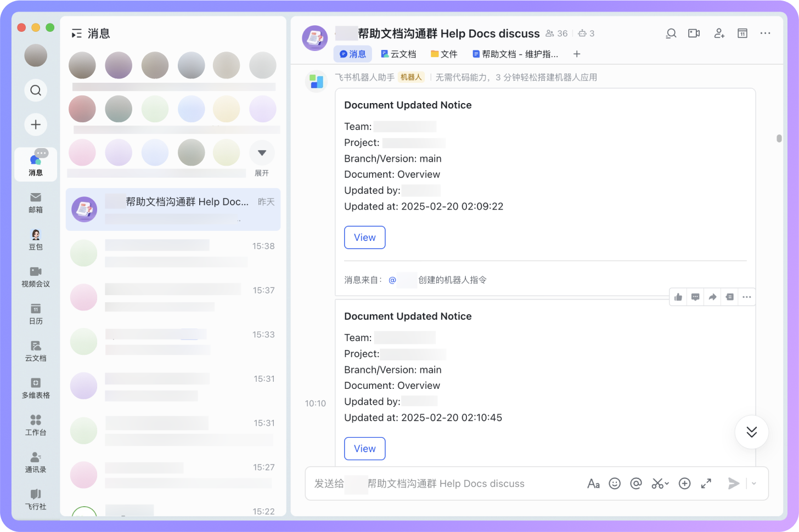Open the conversation timestamped 15:27
Image resolution: width=799 pixels, height=532 pixels.
point(173,474)
